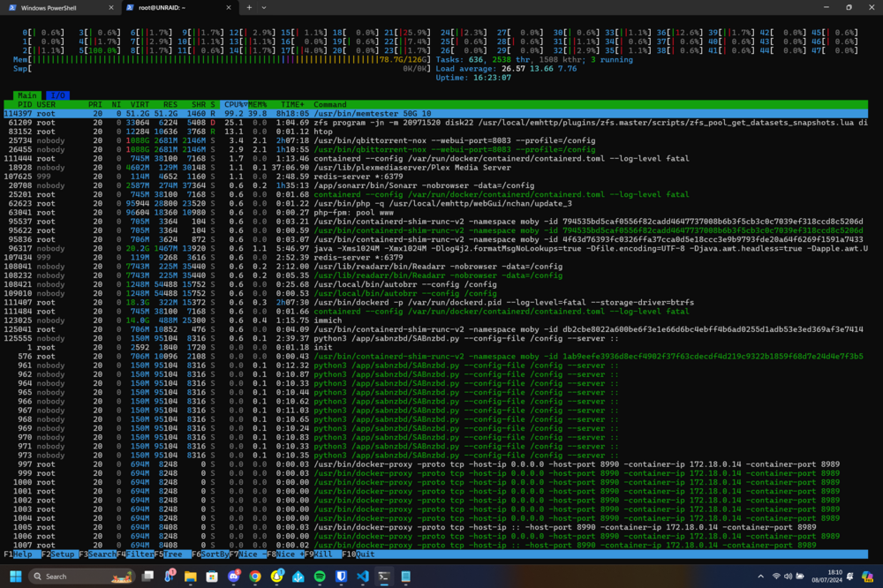
Task: Sort by the USER column header
Action: 46,105
